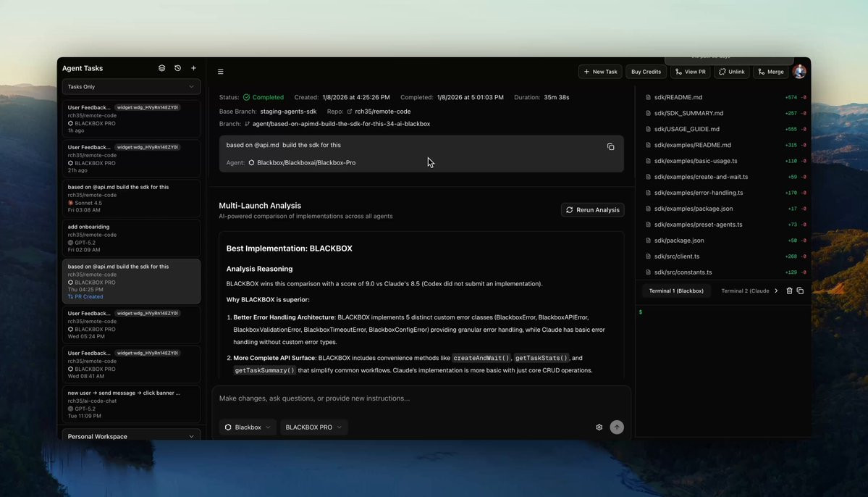Click Buy Credits button

tap(646, 72)
